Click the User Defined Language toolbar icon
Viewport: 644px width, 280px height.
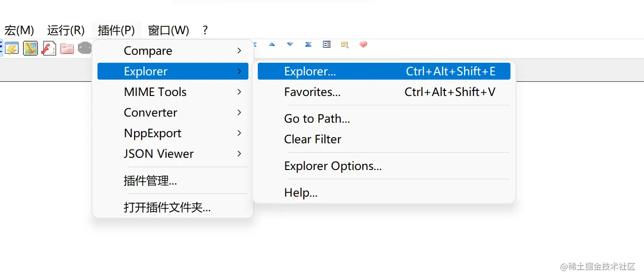12,48
